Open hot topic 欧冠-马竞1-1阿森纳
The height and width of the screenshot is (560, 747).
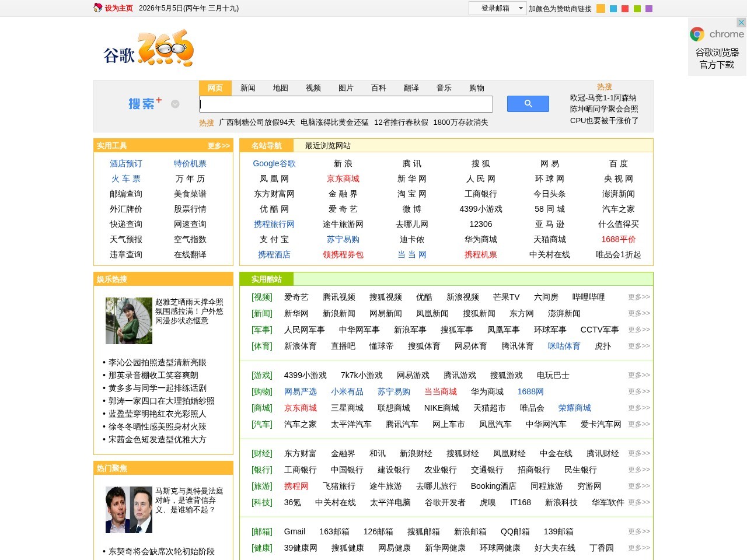pos(603,98)
